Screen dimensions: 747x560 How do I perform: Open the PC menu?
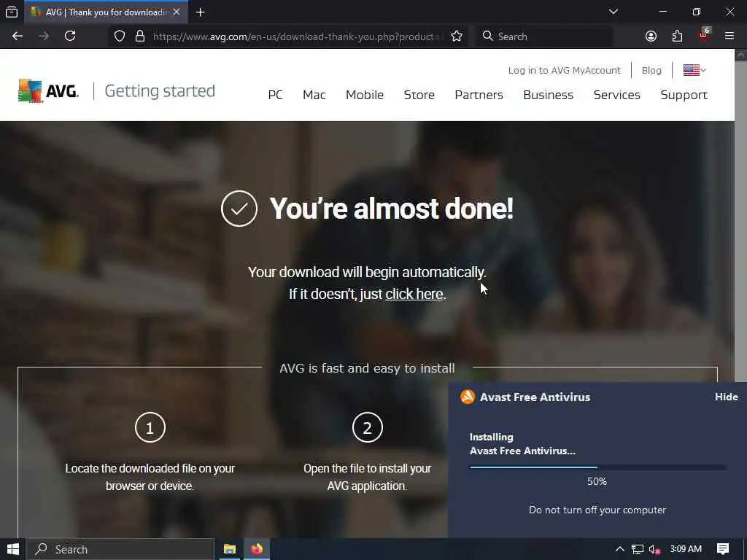pyautogui.click(x=275, y=95)
